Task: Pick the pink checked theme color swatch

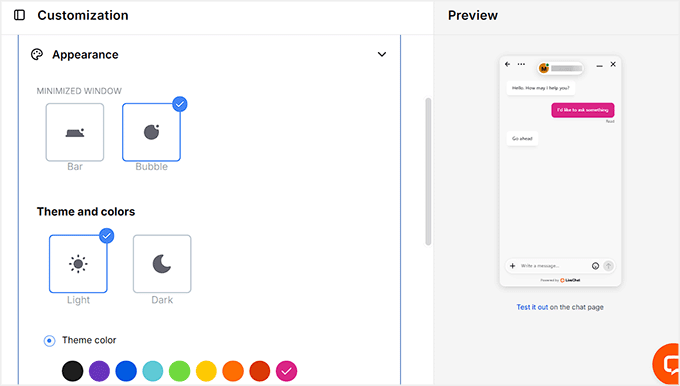Action: 287,371
